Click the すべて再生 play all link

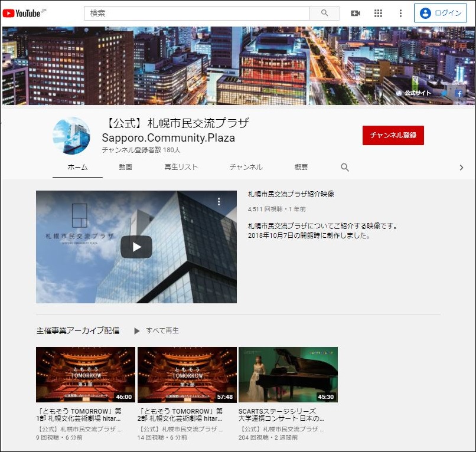tap(162, 330)
